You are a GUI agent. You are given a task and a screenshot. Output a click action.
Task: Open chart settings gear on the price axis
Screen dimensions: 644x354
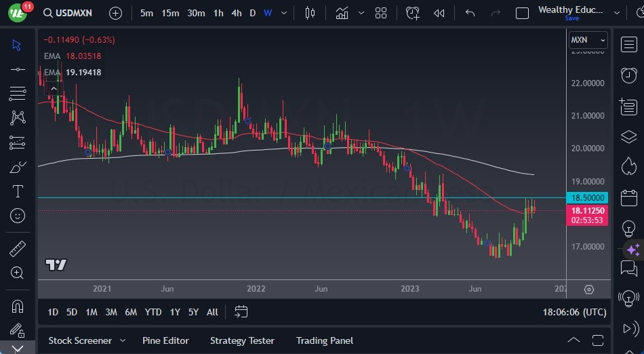(x=589, y=290)
